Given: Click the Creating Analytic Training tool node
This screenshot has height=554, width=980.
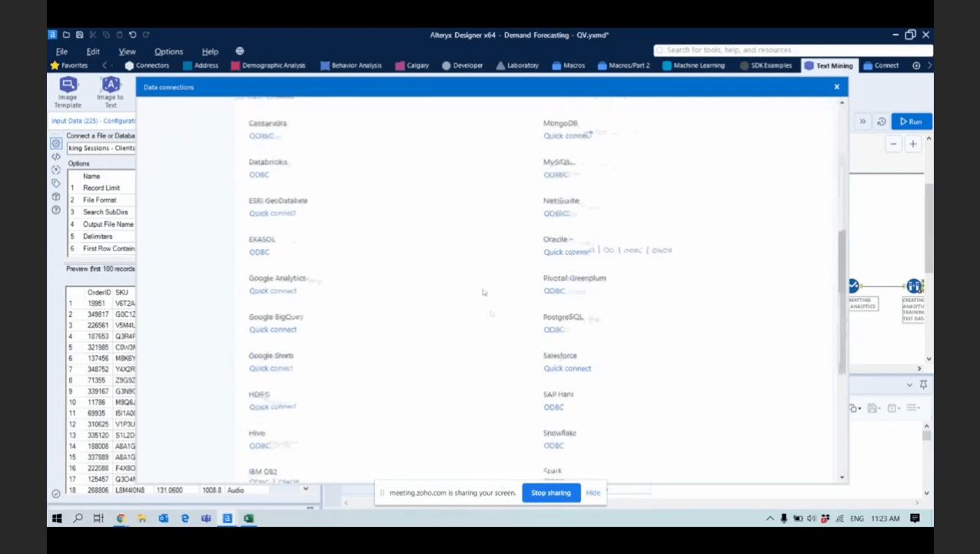Looking at the screenshot, I should [x=913, y=286].
